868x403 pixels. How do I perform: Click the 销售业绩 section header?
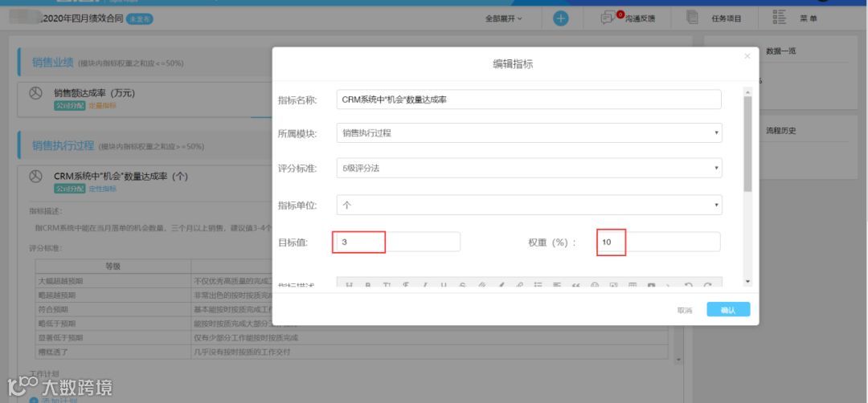pos(52,63)
